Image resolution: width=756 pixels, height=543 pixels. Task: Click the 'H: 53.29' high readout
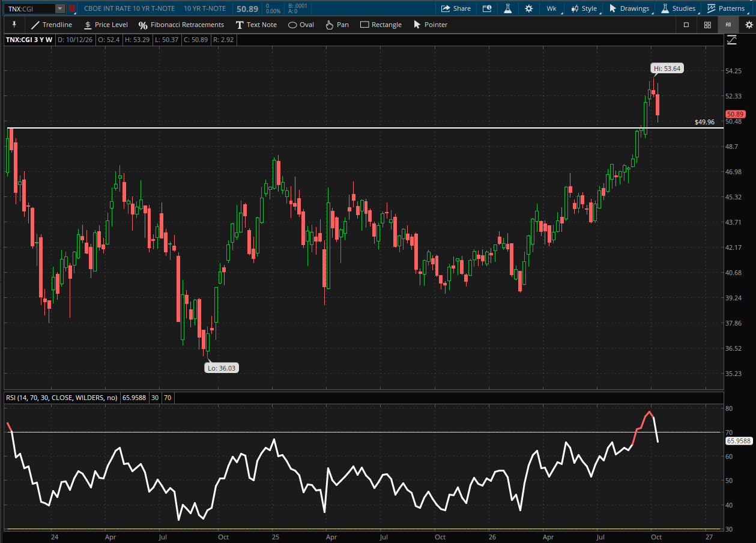pyautogui.click(x=137, y=40)
